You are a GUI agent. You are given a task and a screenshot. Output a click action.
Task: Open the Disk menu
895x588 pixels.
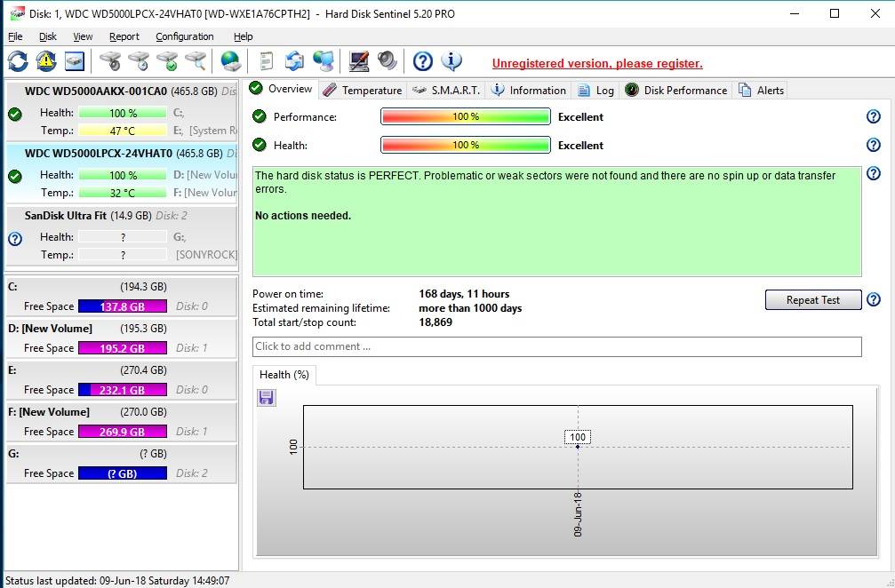[x=48, y=36]
